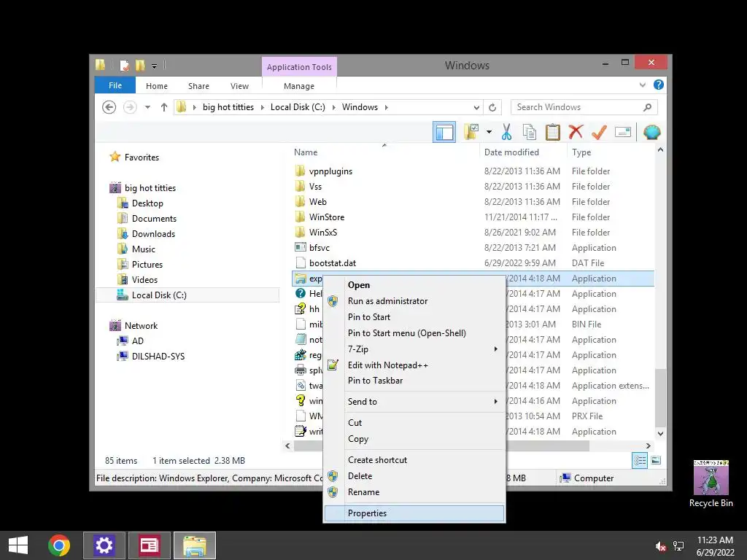
Task: Toggle the navigation pane toolbar button
Action: [444, 132]
